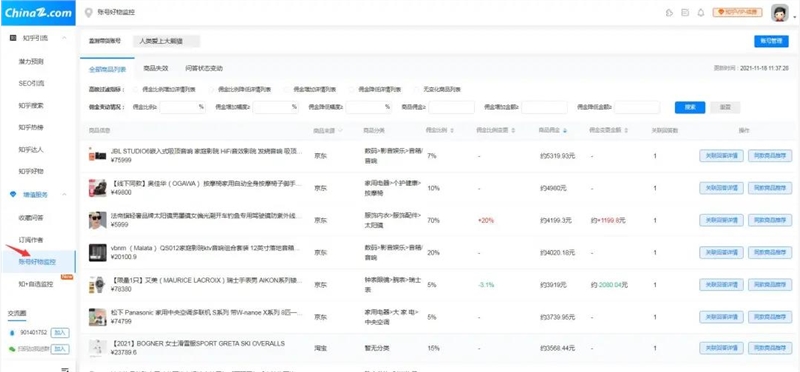Click the user avatar in top right
The width and height of the screenshot is (800, 372).
780,12
